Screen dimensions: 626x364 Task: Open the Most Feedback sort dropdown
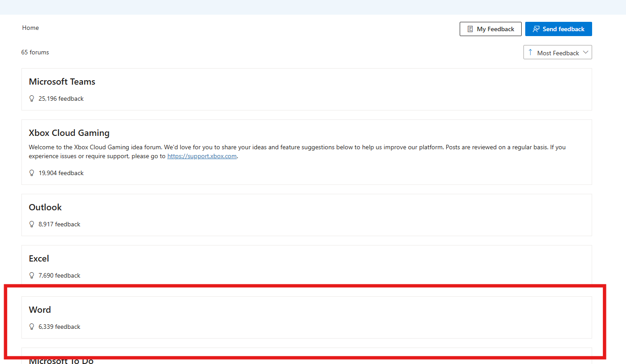[x=557, y=53]
